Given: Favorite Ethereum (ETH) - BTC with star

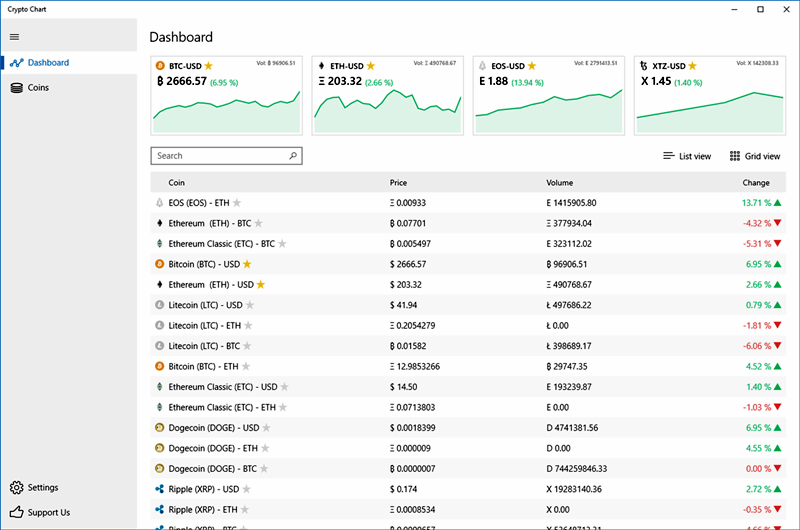Looking at the screenshot, I should pos(259,223).
